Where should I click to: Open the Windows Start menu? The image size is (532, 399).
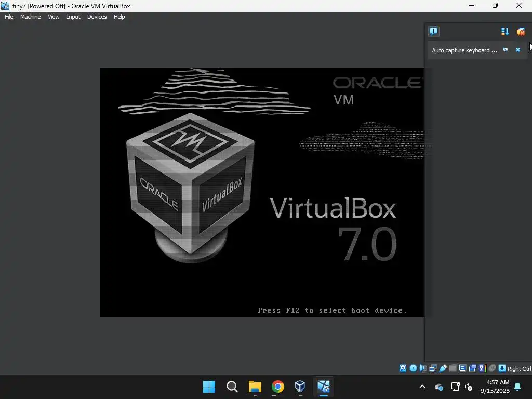209,387
